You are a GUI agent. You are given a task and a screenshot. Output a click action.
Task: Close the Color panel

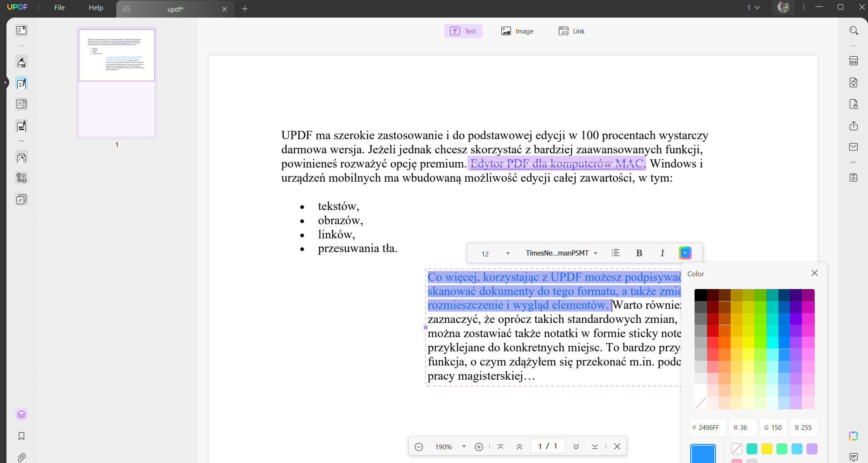tap(814, 273)
